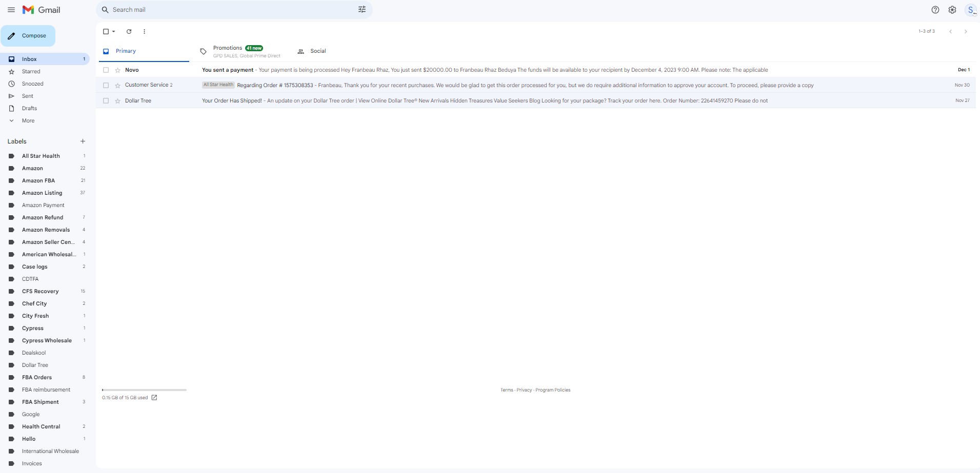Open the Program Policies link
The width and height of the screenshot is (980, 473).
pos(553,390)
